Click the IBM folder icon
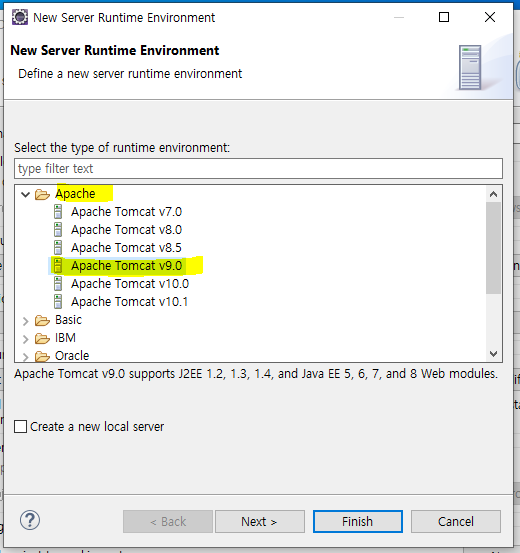This screenshot has height=553, width=520. 42,338
